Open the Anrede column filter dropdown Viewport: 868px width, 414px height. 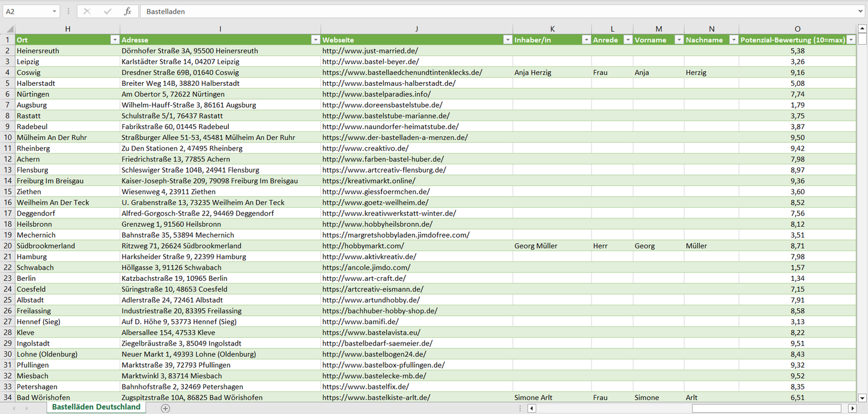pos(627,40)
